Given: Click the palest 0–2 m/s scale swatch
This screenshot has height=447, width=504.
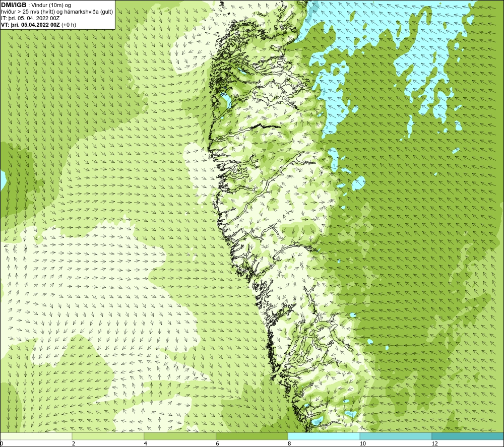Looking at the screenshot, I should tap(36, 436).
